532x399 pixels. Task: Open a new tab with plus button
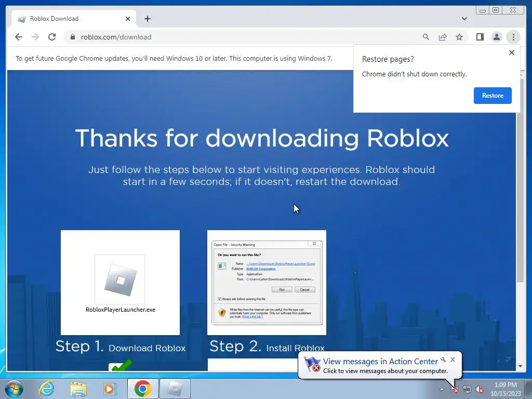pyautogui.click(x=147, y=19)
